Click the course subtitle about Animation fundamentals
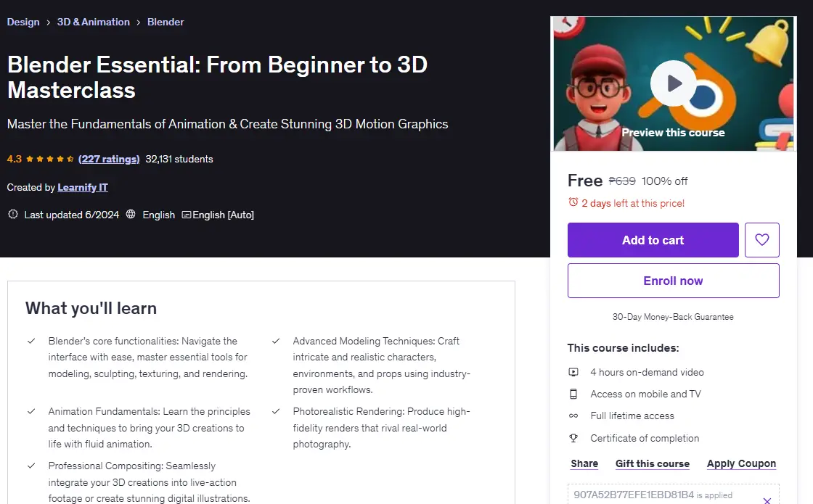 (x=228, y=124)
